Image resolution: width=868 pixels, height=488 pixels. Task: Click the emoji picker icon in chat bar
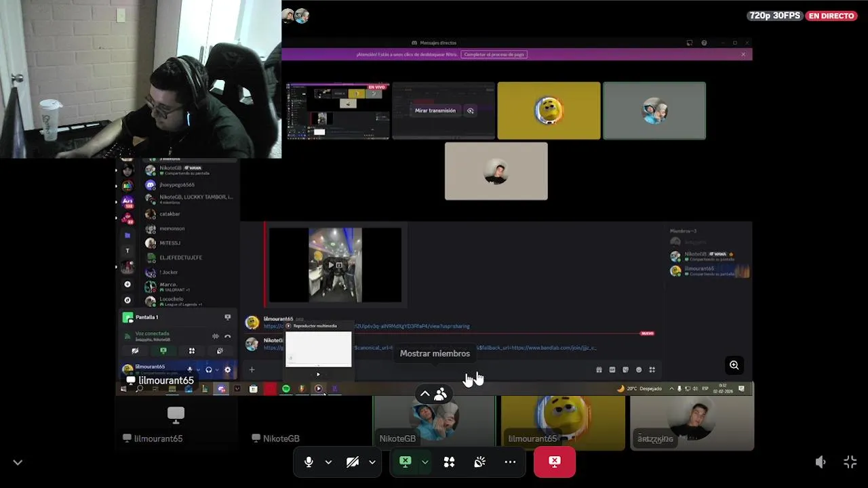click(639, 369)
